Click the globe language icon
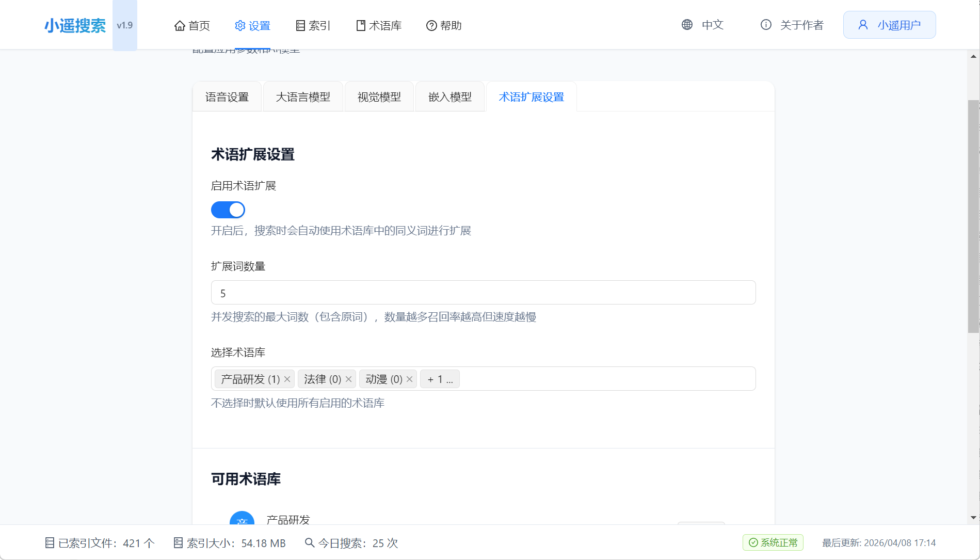This screenshot has width=980, height=560. tap(687, 25)
